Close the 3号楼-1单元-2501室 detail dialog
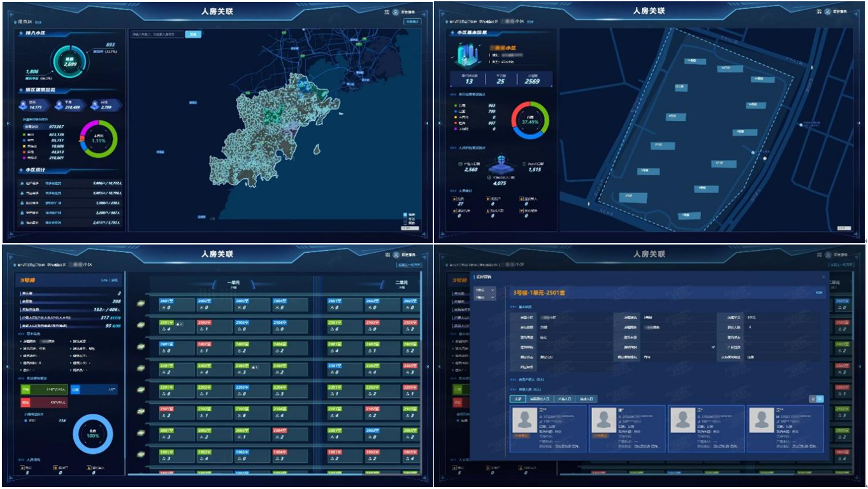The width and height of the screenshot is (868, 489). point(823,277)
